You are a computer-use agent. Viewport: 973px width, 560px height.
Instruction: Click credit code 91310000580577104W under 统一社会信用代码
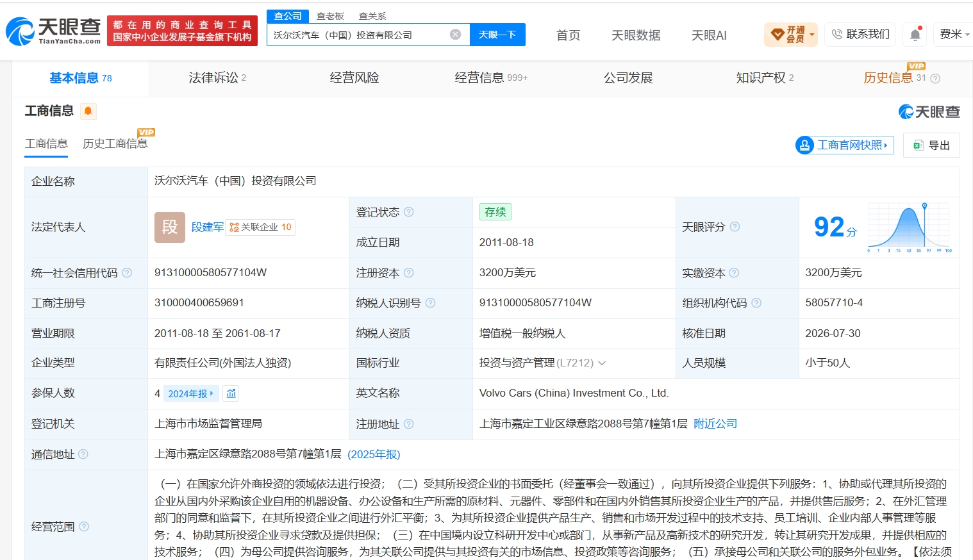coord(210,272)
